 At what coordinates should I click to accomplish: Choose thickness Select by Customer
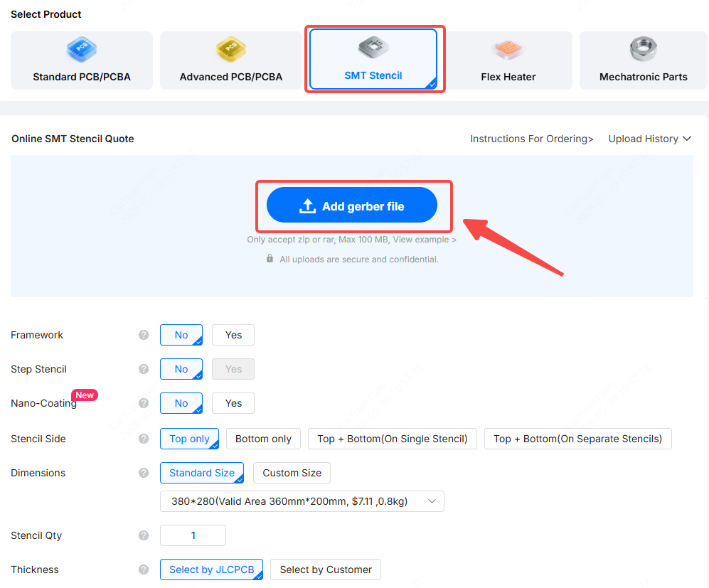tap(326, 570)
